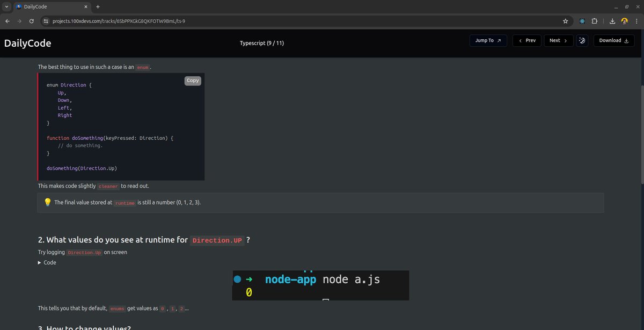This screenshot has height=330, width=644.
Task: Click the 'Typescript (9 / 11)' title
Action: pos(262,43)
